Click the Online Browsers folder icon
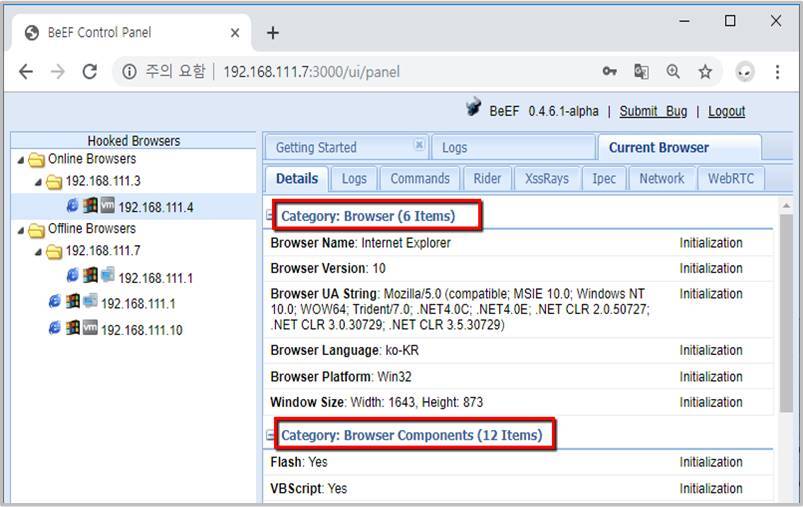The width and height of the screenshot is (803, 507). click(36, 160)
